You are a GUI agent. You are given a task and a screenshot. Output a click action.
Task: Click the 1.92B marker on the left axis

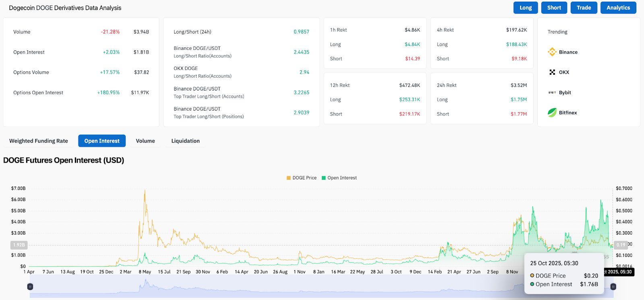[19, 245]
